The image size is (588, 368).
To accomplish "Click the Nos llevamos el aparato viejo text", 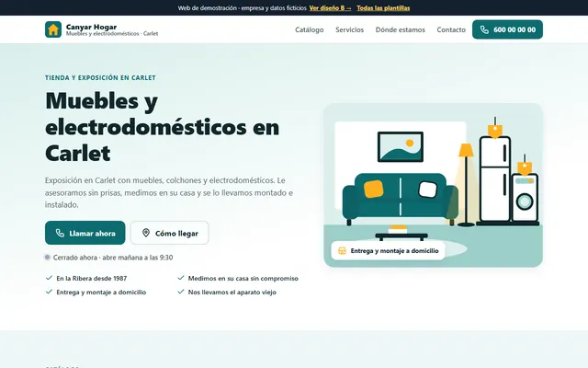I will (232, 293).
